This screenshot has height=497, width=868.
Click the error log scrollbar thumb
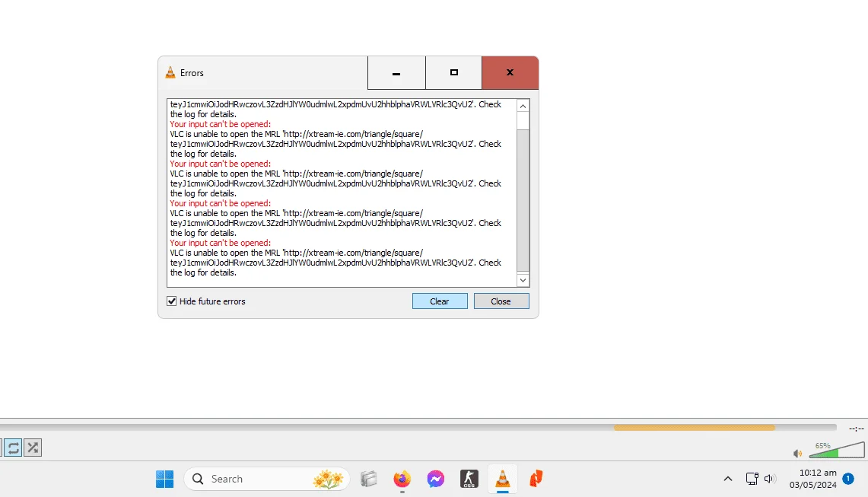(x=523, y=201)
